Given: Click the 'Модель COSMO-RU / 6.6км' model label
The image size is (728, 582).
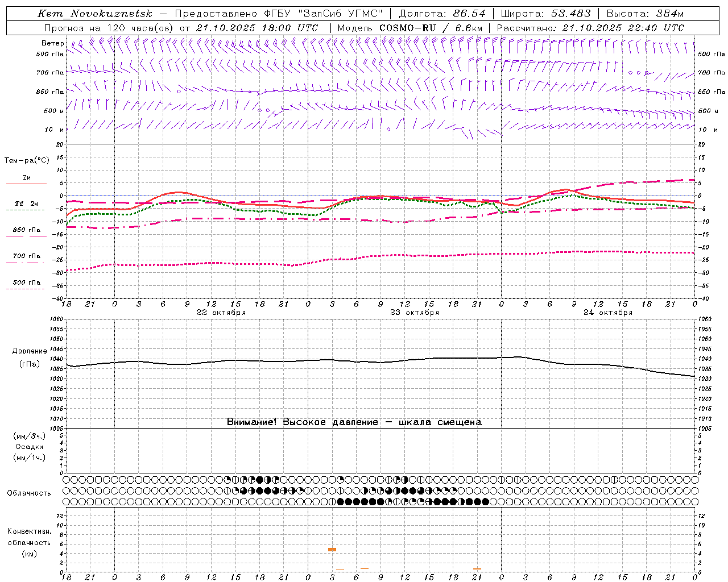Looking at the screenshot, I should pyautogui.click(x=410, y=28).
